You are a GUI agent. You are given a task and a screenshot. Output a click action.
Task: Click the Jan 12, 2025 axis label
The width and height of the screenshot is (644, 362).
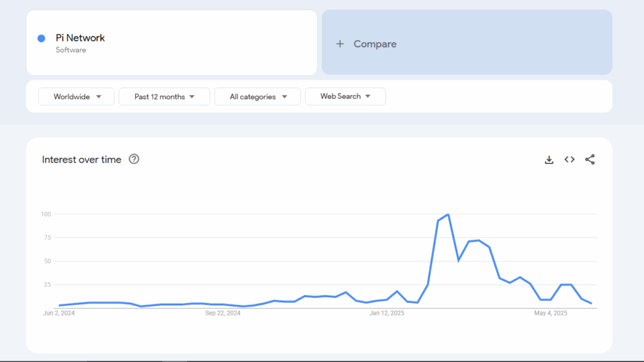pos(387,313)
